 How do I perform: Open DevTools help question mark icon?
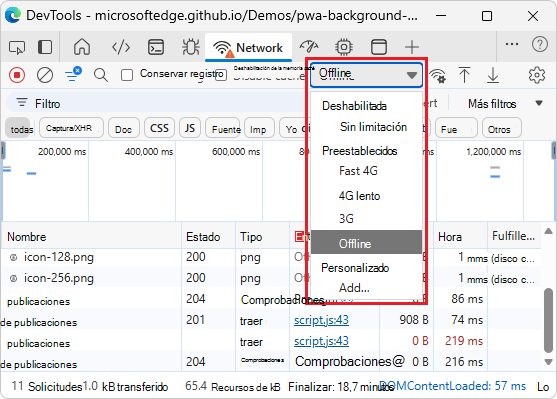[x=540, y=44]
